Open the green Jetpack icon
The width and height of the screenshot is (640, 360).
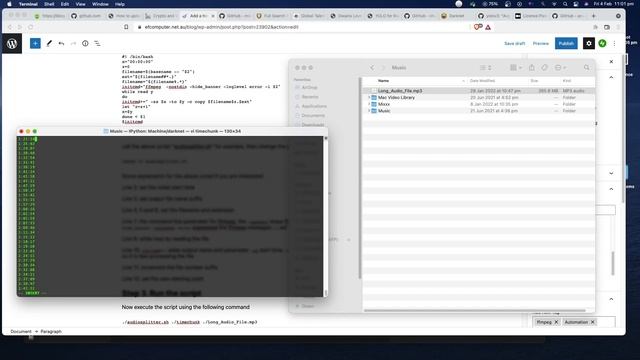pos(602,43)
